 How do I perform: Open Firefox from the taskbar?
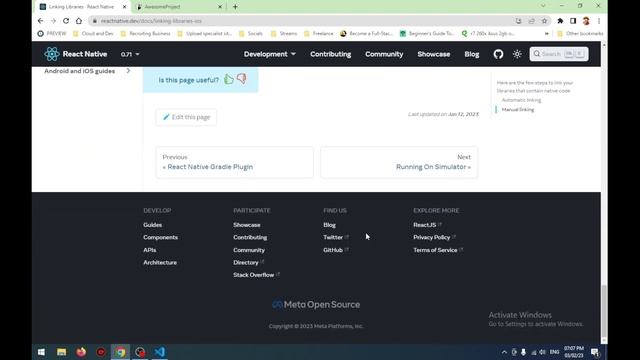(x=81, y=352)
